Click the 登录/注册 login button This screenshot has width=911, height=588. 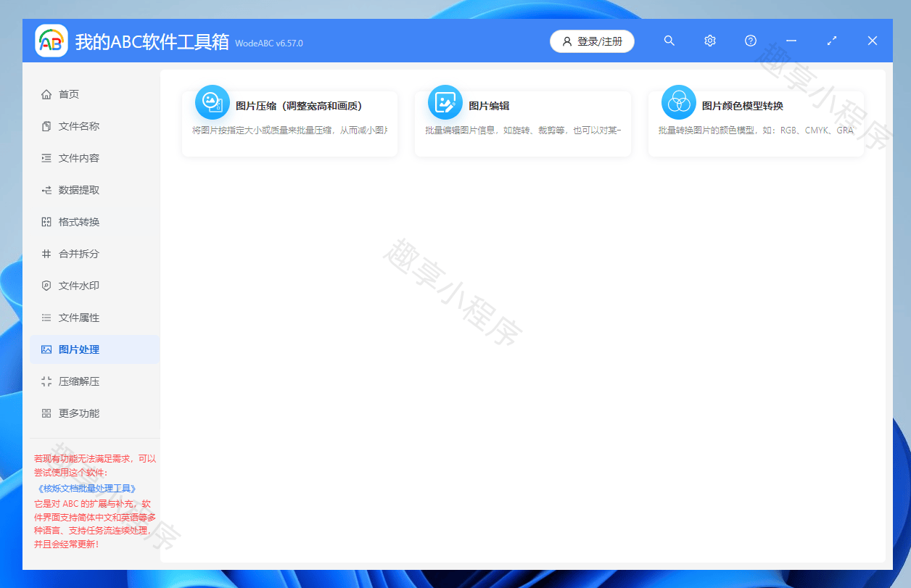[x=592, y=41]
